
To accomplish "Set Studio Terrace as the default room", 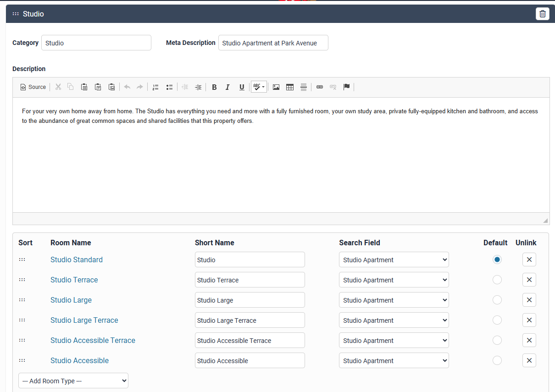I will tap(497, 280).
